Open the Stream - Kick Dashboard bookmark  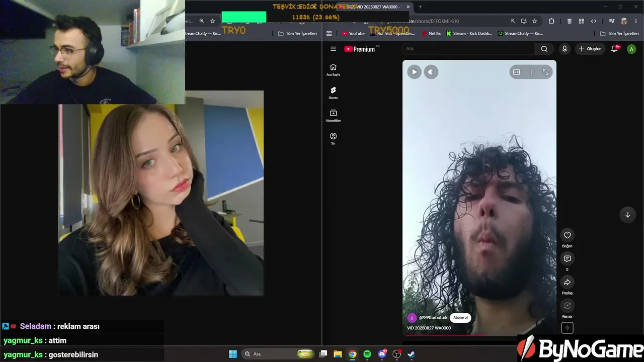click(469, 34)
